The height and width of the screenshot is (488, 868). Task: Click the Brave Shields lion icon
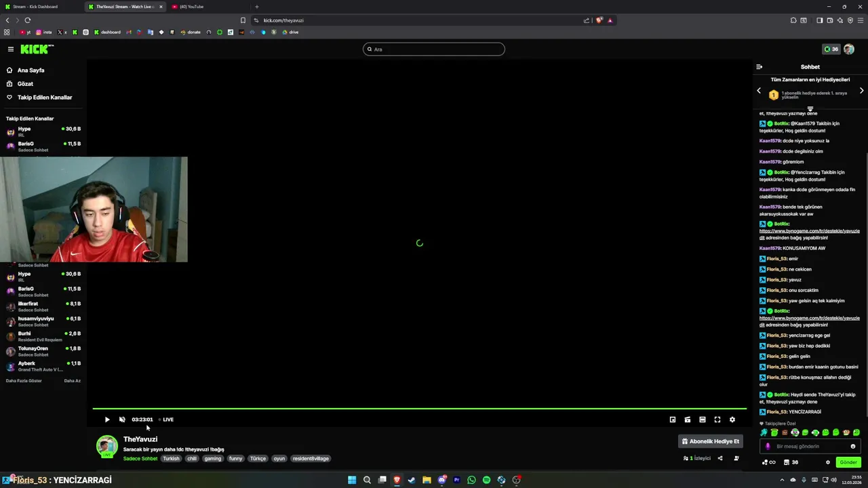pyautogui.click(x=599, y=20)
